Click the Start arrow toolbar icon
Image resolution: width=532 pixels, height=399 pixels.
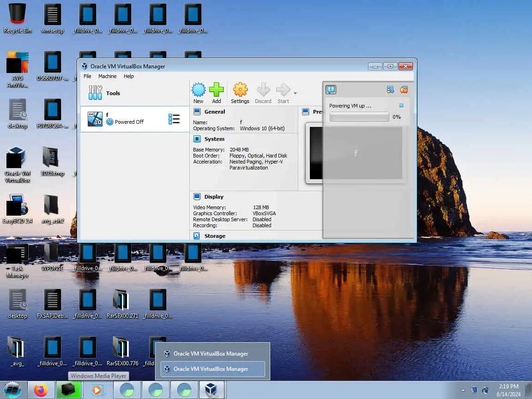(283, 93)
